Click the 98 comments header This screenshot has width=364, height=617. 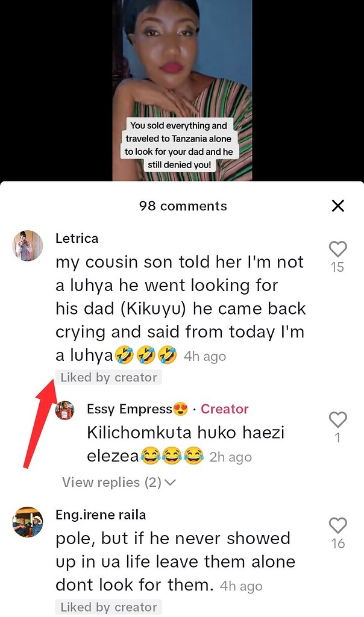(183, 206)
